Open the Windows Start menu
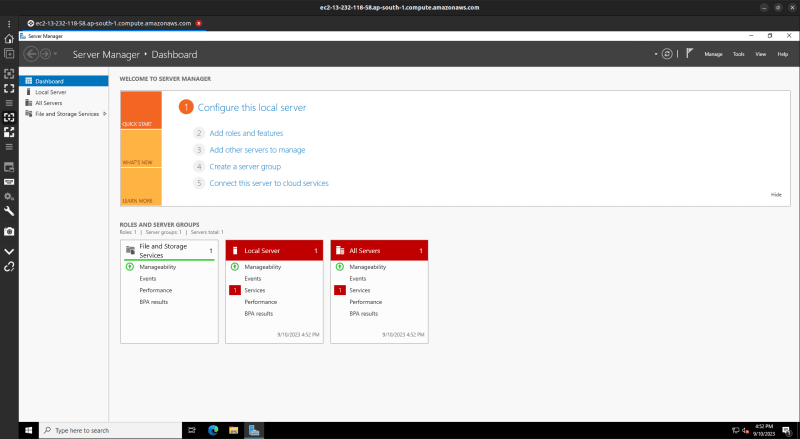The height and width of the screenshot is (439, 800). 29,430
